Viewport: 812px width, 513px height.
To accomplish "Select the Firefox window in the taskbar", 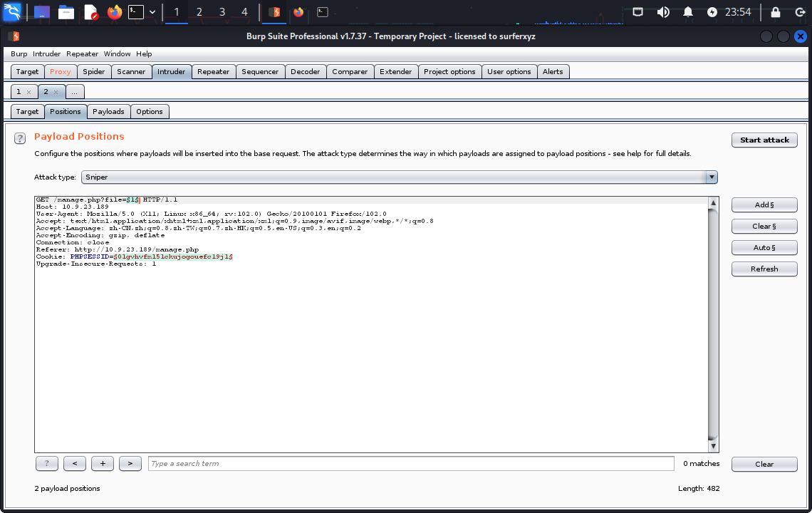I will click(x=298, y=12).
